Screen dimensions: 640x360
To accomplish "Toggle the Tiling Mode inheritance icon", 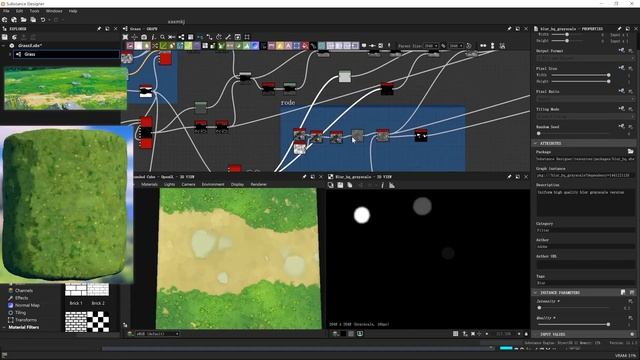I will 621,109.
